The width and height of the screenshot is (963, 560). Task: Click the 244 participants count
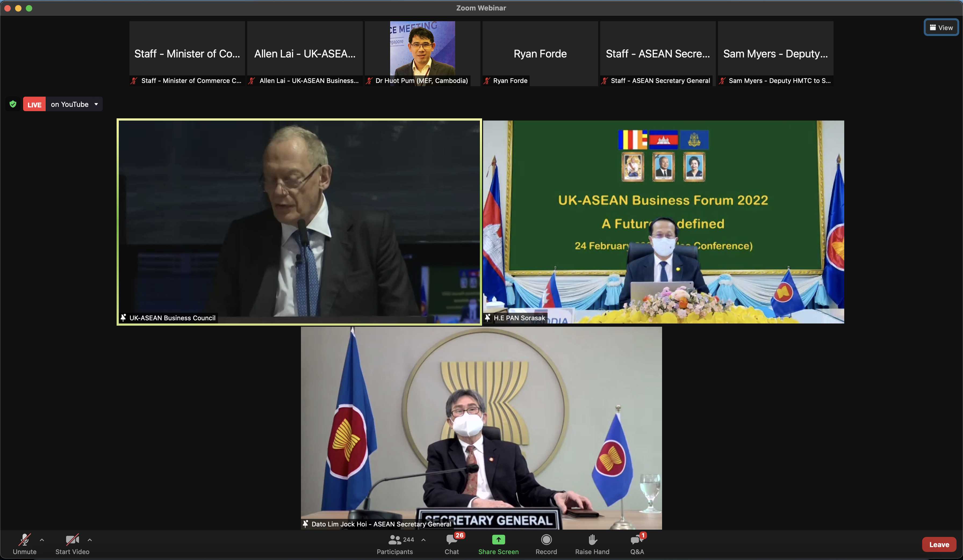(408, 539)
